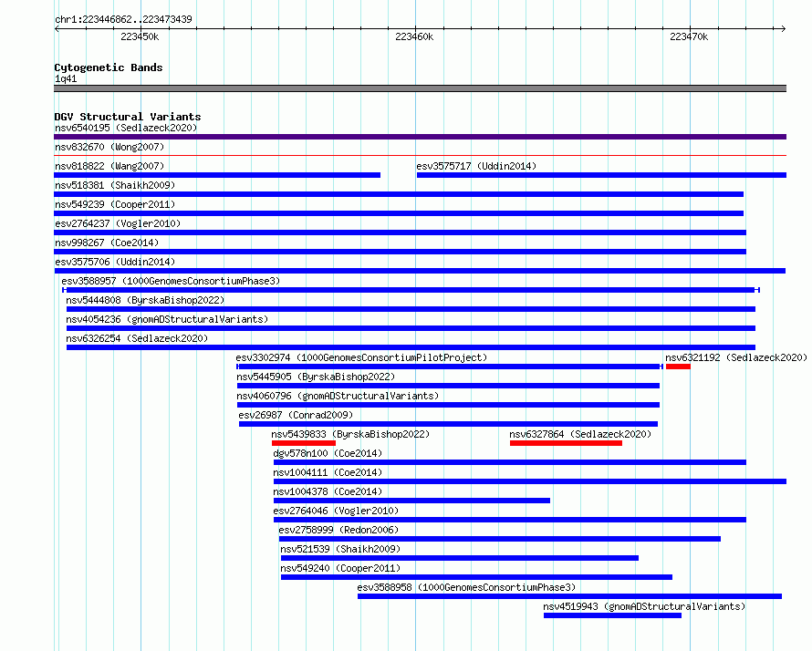Click the 223470k ruler position label

[689, 36]
